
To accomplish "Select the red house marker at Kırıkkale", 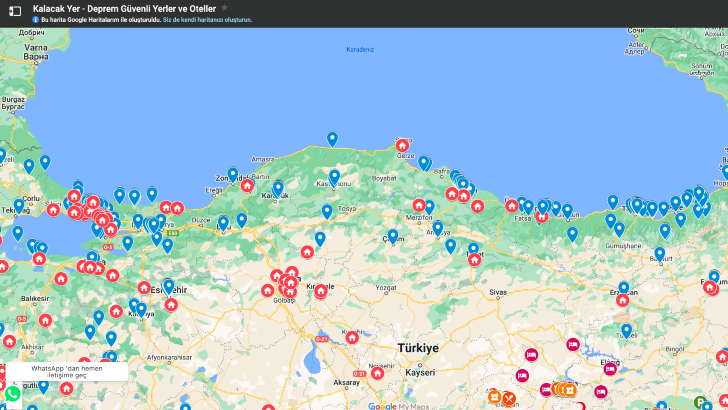I will [320, 291].
